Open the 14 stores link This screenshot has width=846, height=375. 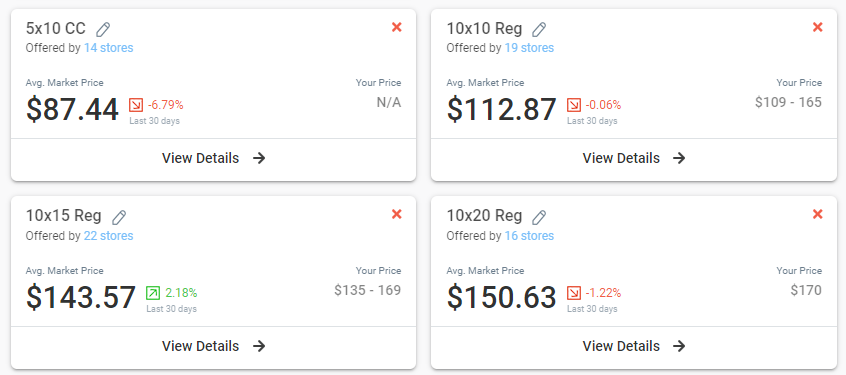(108, 48)
